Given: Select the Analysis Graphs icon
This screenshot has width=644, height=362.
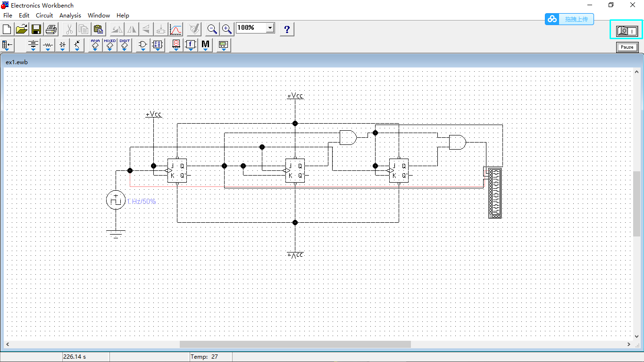Looking at the screenshot, I should (x=175, y=29).
